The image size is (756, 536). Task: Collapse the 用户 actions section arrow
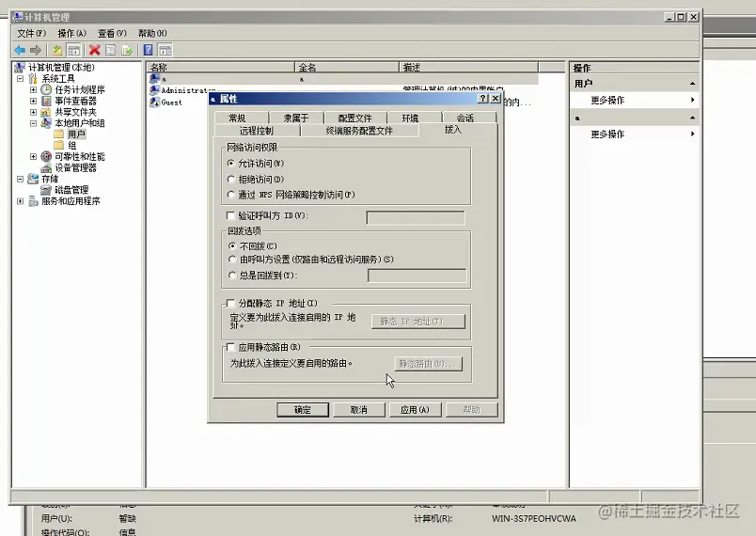(x=692, y=84)
